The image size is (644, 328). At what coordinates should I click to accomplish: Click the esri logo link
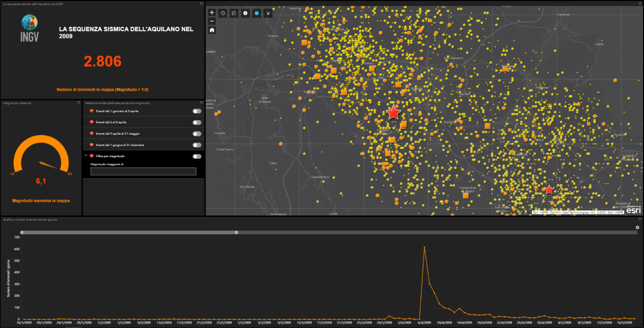(x=634, y=210)
